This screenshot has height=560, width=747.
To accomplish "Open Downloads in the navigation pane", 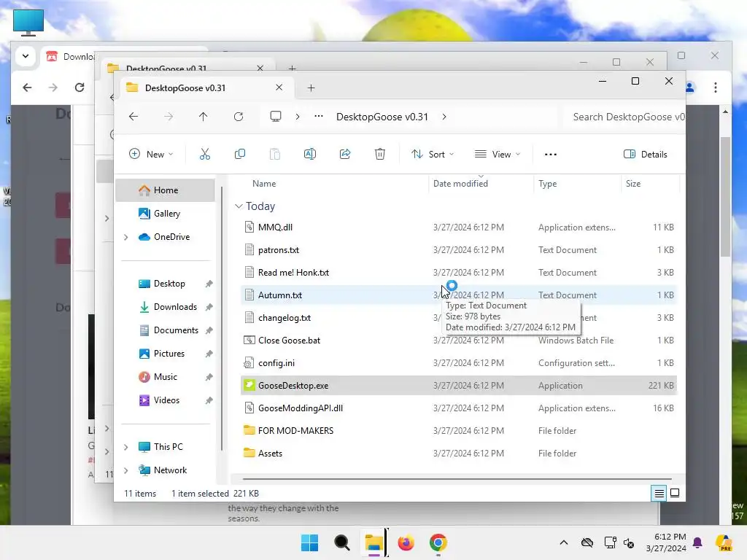I will (166, 307).
